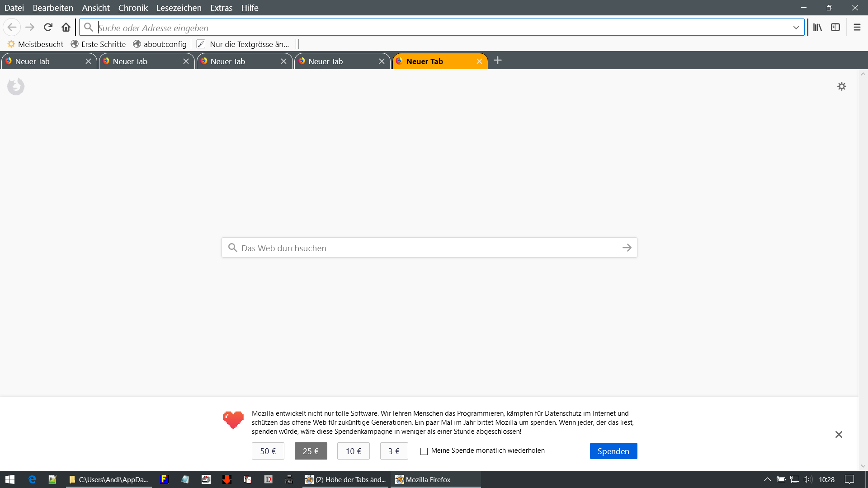The height and width of the screenshot is (488, 868).
Task: Toggle the sidebar view icon
Action: (x=835, y=28)
